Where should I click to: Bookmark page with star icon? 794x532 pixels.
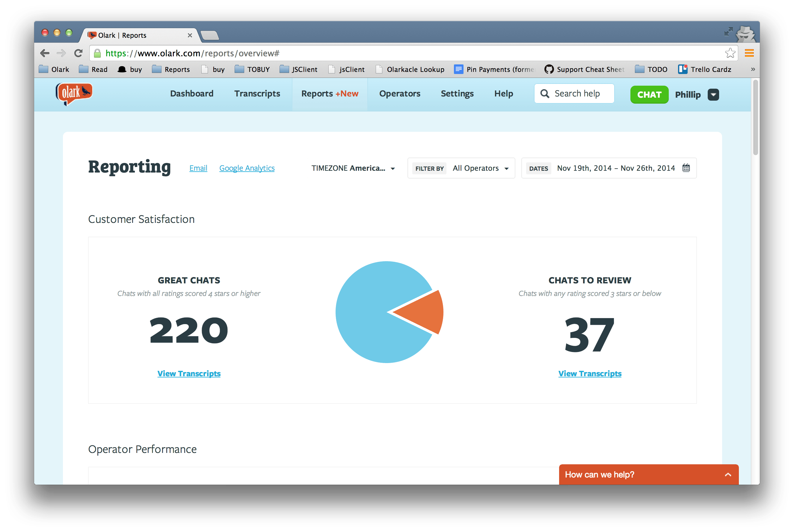coord(730,53)
